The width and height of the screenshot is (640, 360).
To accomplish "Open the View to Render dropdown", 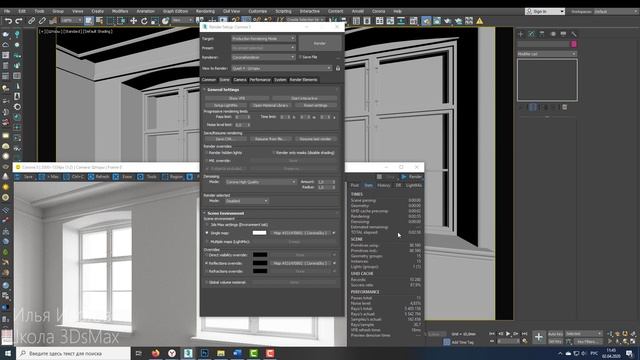I will pos(282,68).
